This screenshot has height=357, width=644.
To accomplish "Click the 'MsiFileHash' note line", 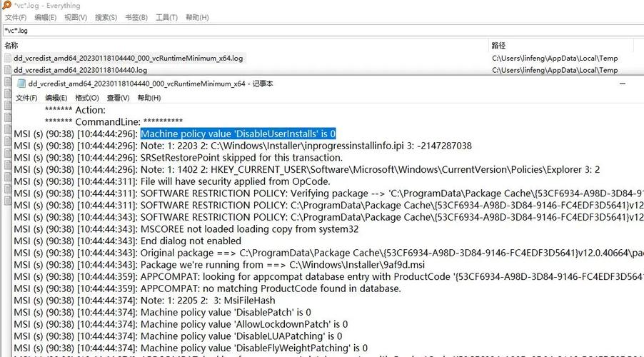I will [144, 301].
